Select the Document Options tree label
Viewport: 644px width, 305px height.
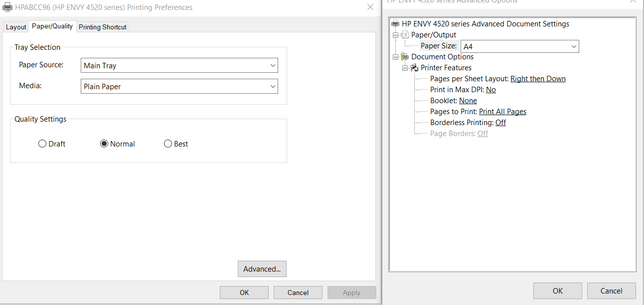coord(443,57)
